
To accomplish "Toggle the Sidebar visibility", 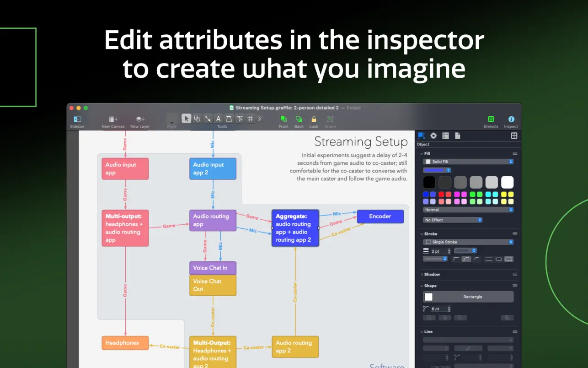I will [x=77, y=119].
